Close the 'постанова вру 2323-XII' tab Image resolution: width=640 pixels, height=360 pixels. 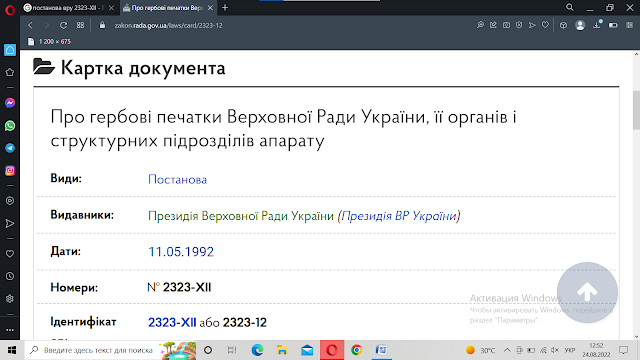111,8
